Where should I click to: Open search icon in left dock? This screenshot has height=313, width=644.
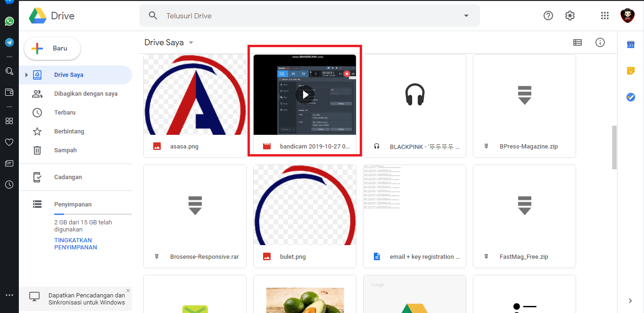pyautogui.click(x=9, y=71)
